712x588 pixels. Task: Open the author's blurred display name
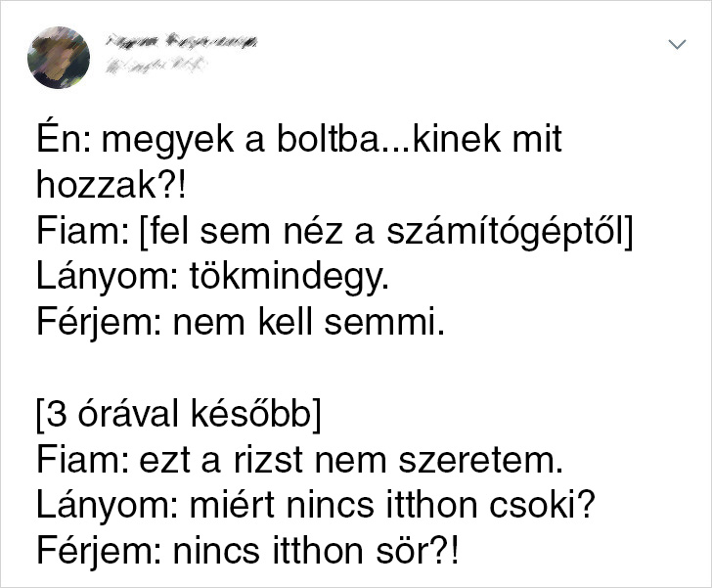(x=182, y=41)
